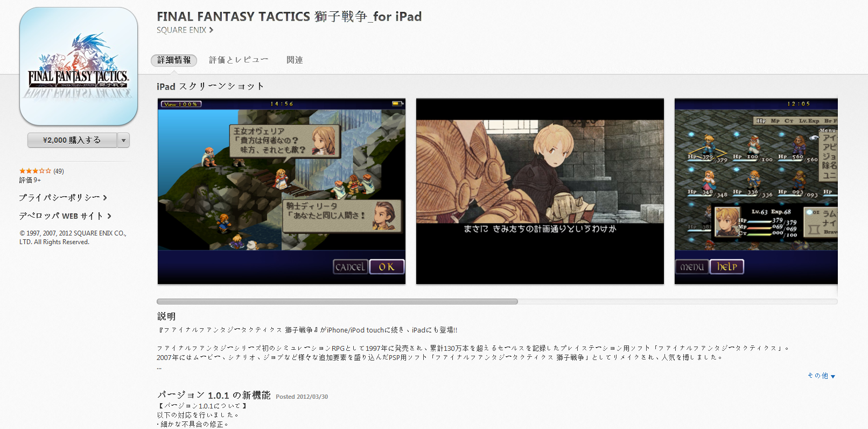This screenshot has height=429, width=868.
Task: Click the screenshot horizontal scrollbar thumb
Action: 337,302
